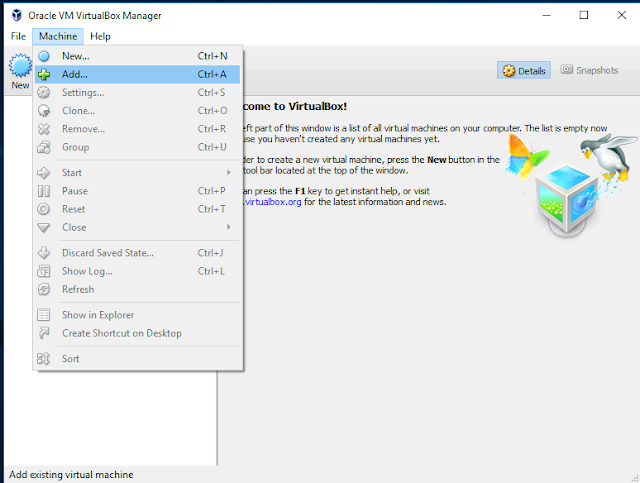Click the Refresh icon in menu
This screenshot has height=483, width=640.
(x=44, y=289)
